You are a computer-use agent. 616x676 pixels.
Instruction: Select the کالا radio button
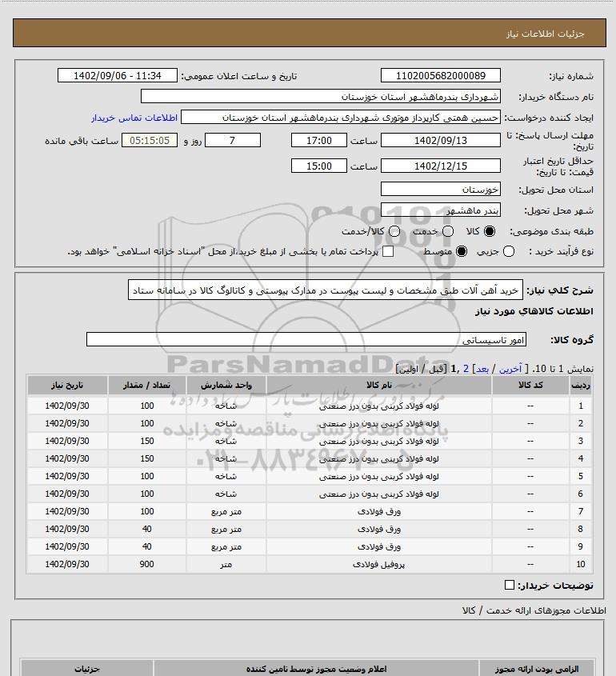point(490,231)
